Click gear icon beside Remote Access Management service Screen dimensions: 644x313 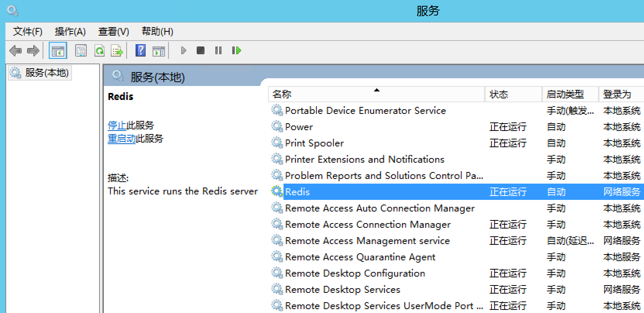point(277,240)
